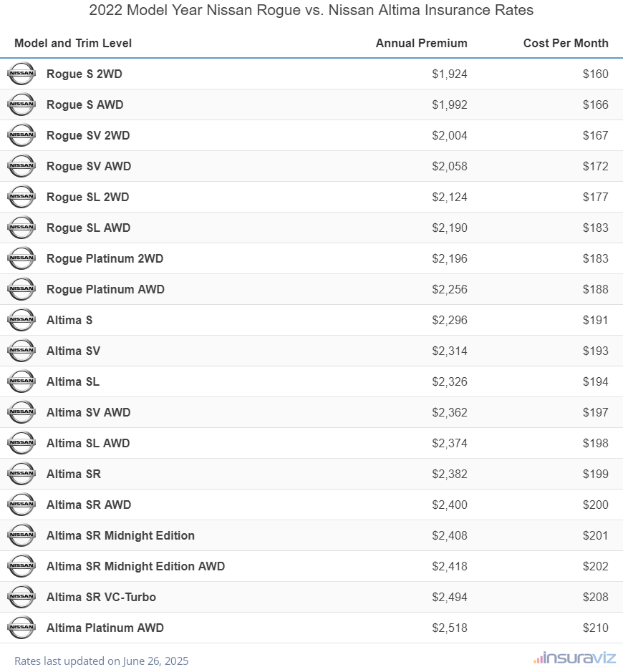The image size is (623, 672).
Task: Click the $210 monthly cost value
Action: point(596,628)
